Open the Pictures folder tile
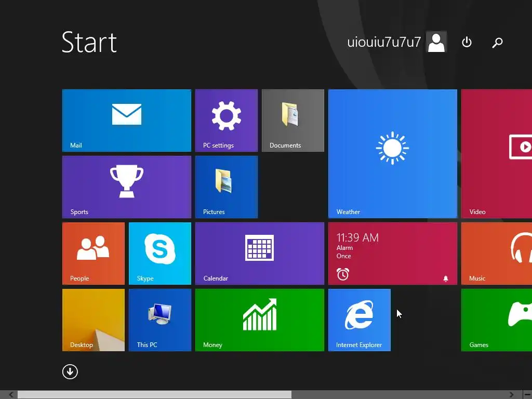Screen dimensions: 532x399 (x=227, y=187)
